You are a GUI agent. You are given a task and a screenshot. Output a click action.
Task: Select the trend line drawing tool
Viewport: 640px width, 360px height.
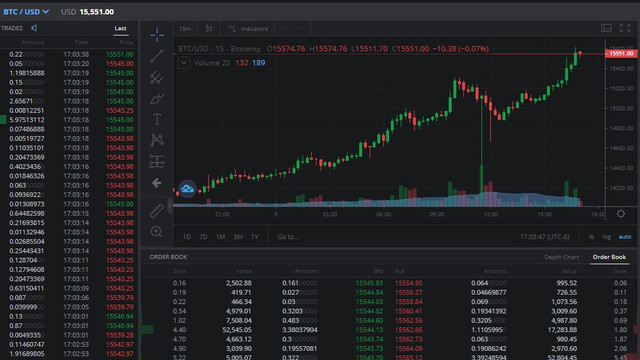point(157,56)
